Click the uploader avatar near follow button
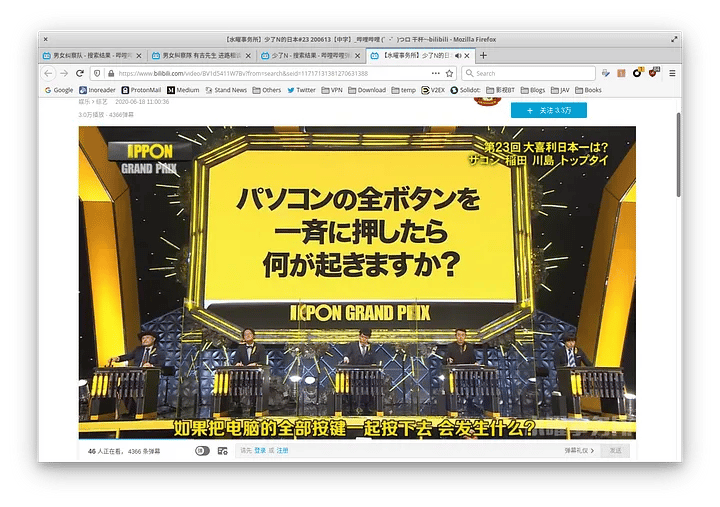Image resolution: width=720 pixels, height=507 pixels. [x=487, y=101]
